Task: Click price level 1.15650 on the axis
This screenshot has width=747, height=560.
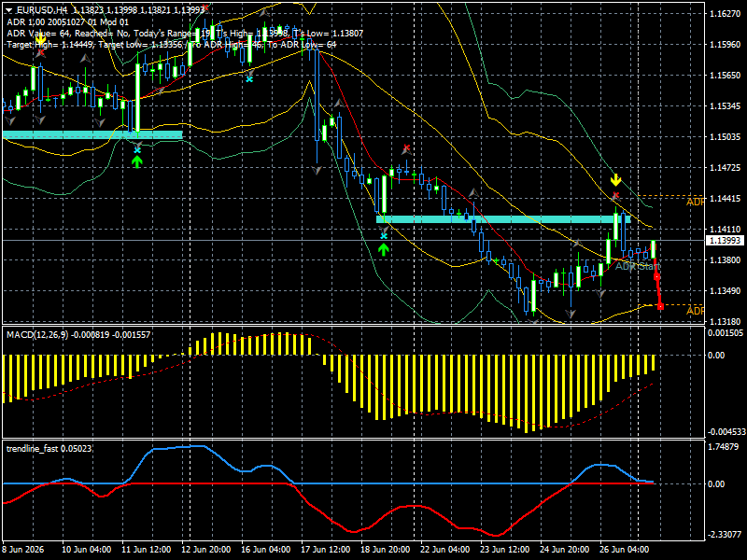Action: tap(726, 76)
